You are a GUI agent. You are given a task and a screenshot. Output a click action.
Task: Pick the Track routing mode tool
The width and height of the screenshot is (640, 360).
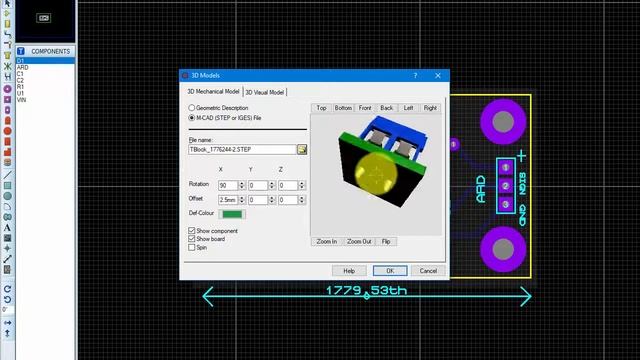pos(7,35)
